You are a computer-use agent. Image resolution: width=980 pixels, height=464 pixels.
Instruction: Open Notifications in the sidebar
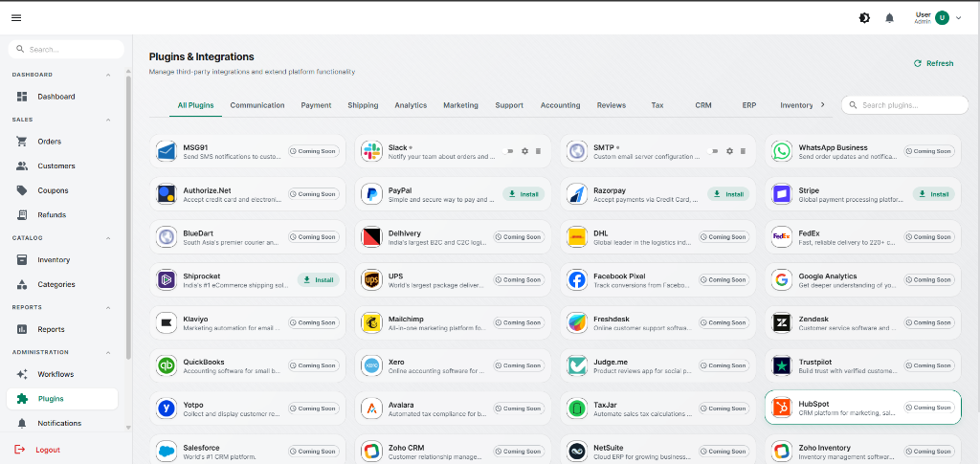tap(62, 424)
